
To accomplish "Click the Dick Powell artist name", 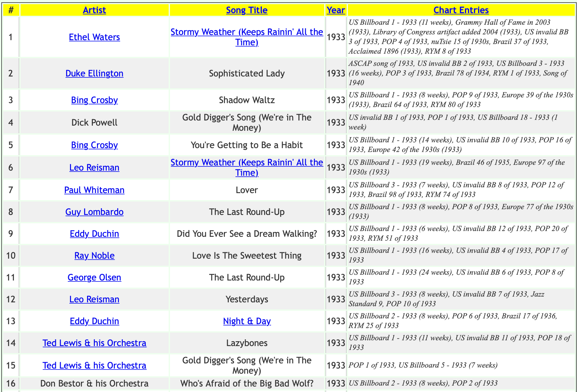I will coord(94,122).
